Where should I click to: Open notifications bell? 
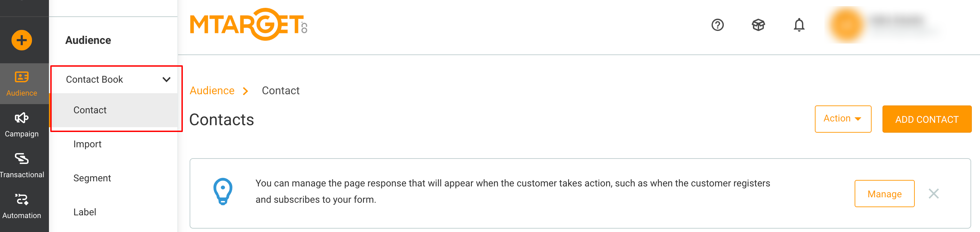[x=799, y=25]
